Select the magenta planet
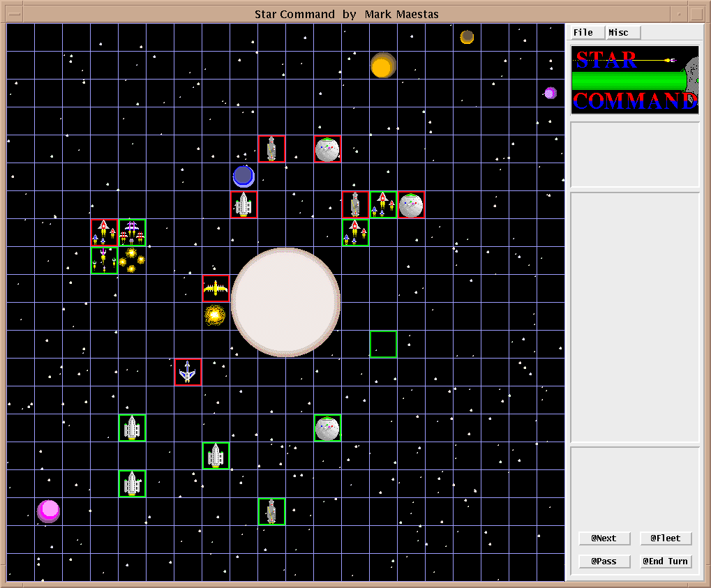The image size is (711, 588). 48,511
